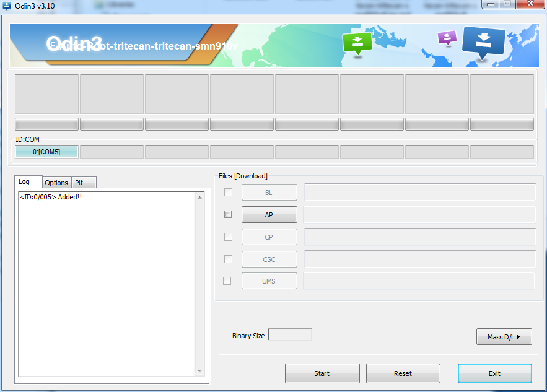
Task: Click the Binary Size field
Action: pyautogui.click(x=289, y=335)
